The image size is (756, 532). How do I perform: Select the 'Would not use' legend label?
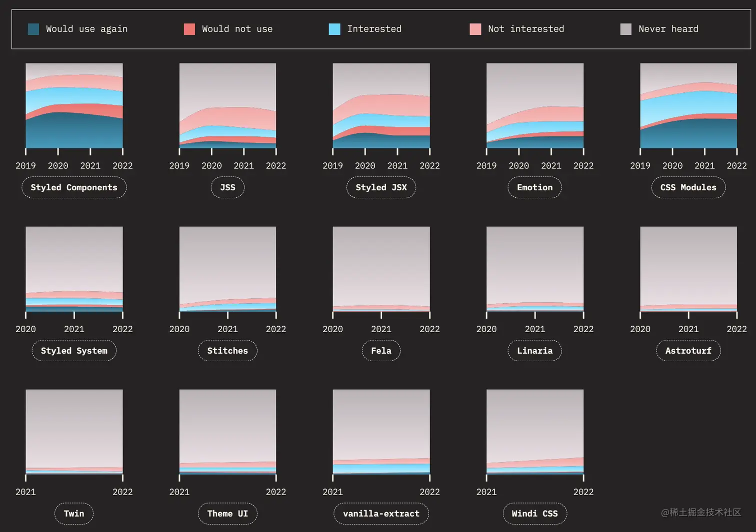pos(237,29)
